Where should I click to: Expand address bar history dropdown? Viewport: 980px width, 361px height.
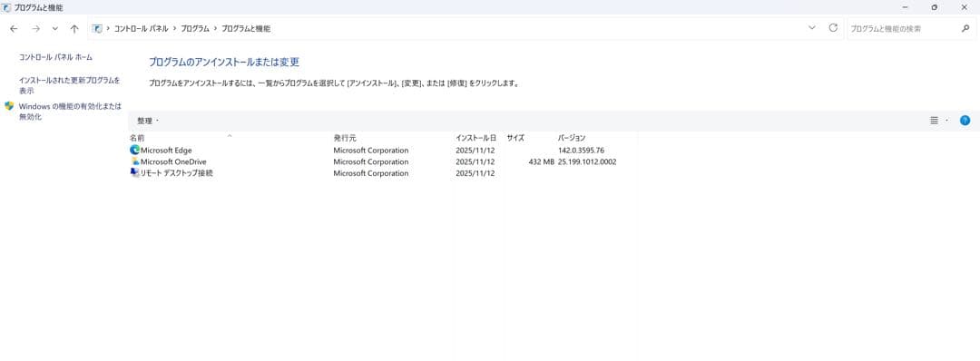pyautogui.click(x=812, y=28)
